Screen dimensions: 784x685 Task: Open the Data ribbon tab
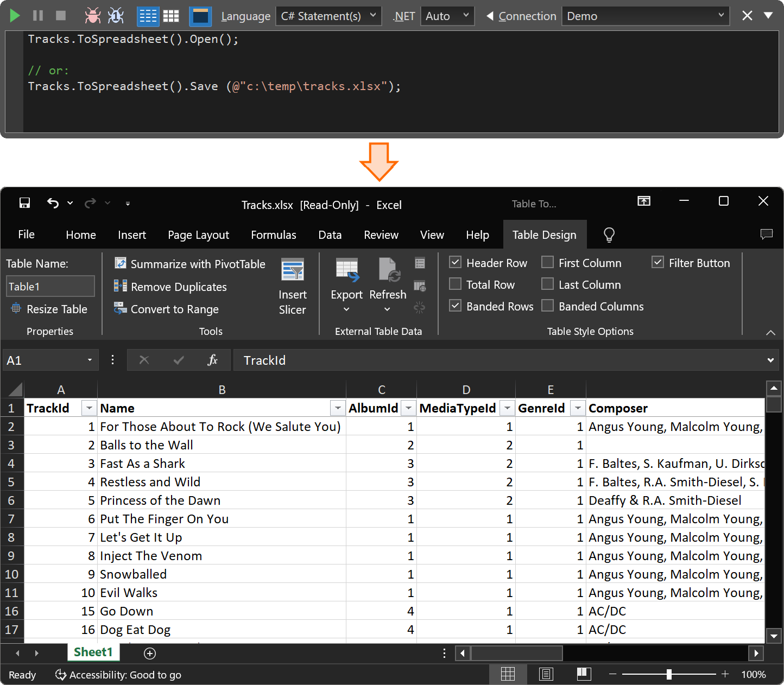pyautogui.click(x=330, y=235)
